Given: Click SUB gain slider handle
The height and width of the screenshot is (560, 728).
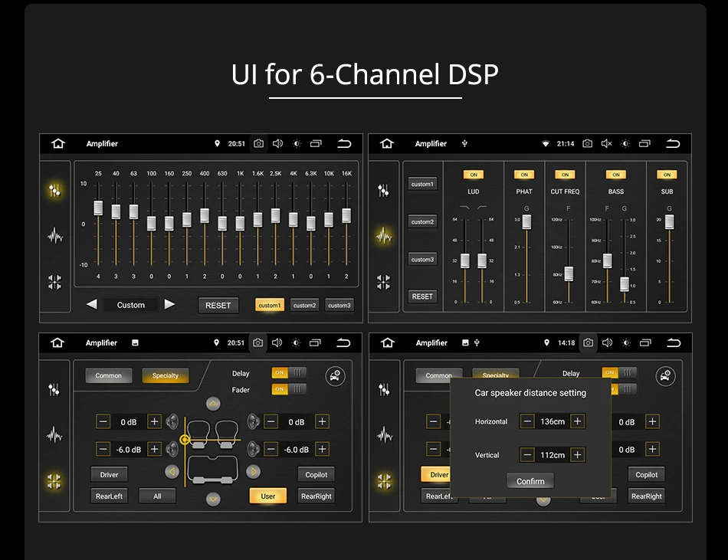Looking at the screenshot, I should 669,221.
